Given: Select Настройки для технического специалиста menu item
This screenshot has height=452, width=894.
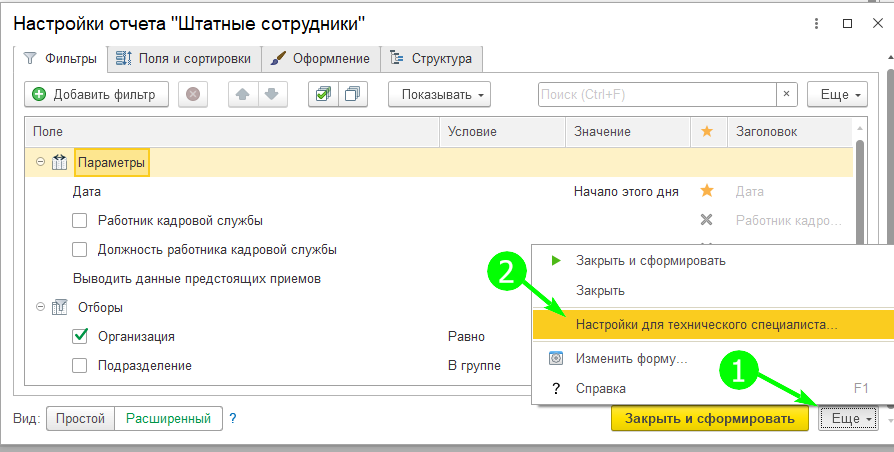Looking at the screenshot, I should click(x=707, y=325).
